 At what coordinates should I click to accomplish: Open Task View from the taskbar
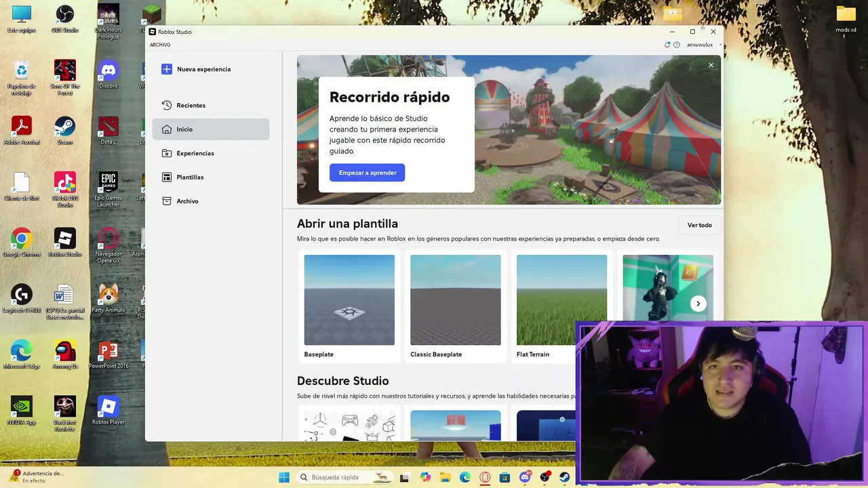pyautogui.click(x=405, y=477)
